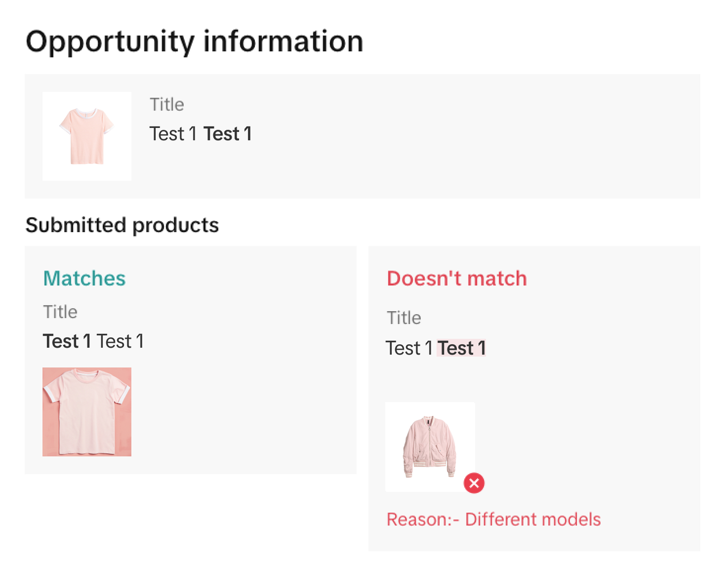Click the red X icon on jacket thumbnail
728x569 pixels.
(x=474, y=483)
